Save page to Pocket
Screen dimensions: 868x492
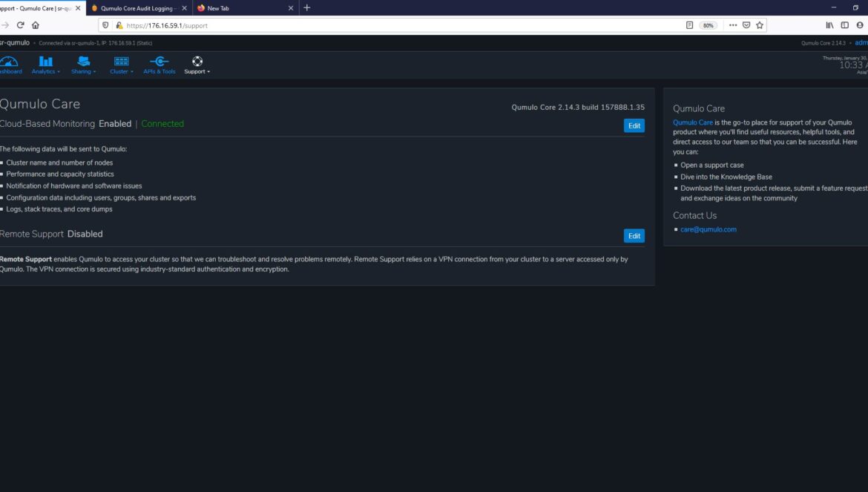pos(746,25)
